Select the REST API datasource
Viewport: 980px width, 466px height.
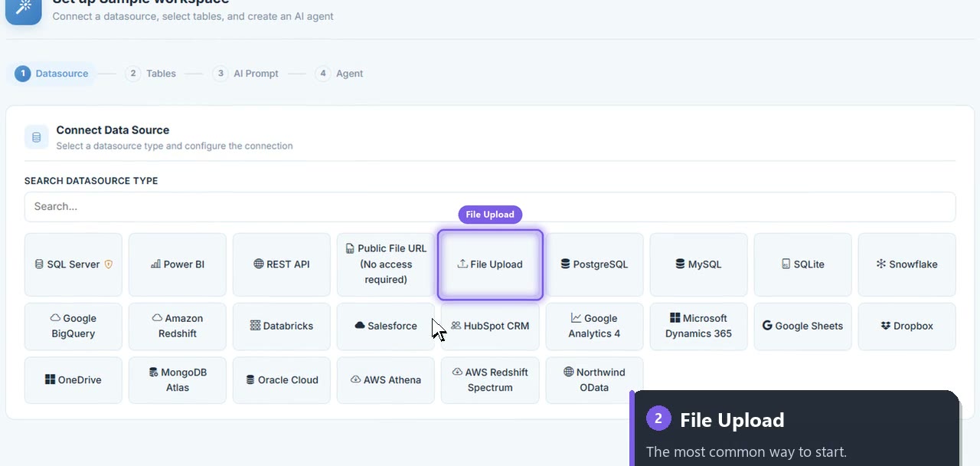click(282, 264)
